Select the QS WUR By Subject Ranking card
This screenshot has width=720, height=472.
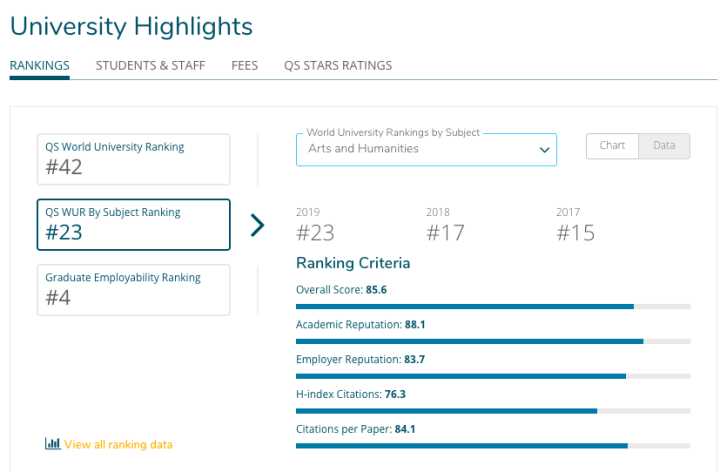tap(134, 225)
